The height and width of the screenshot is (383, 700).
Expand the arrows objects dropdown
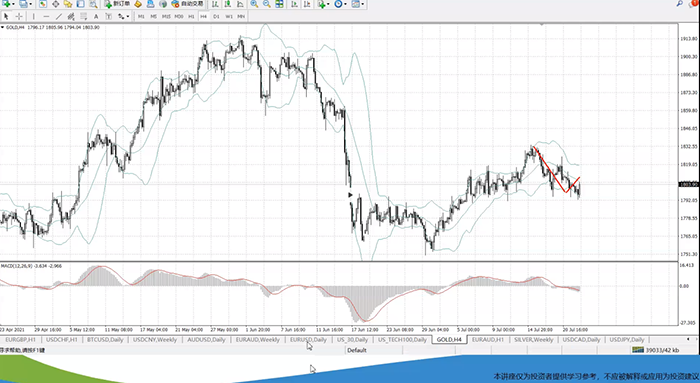tap(128, 17)
